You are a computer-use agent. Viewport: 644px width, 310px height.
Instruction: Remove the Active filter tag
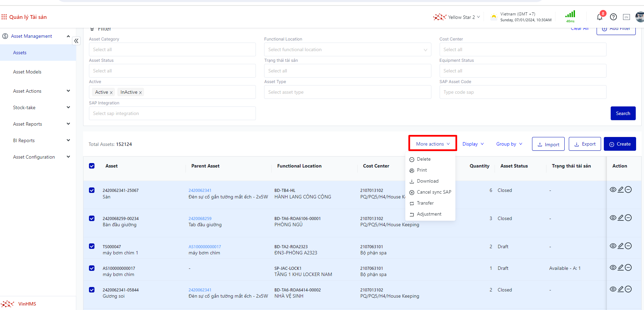coord(111,92)
